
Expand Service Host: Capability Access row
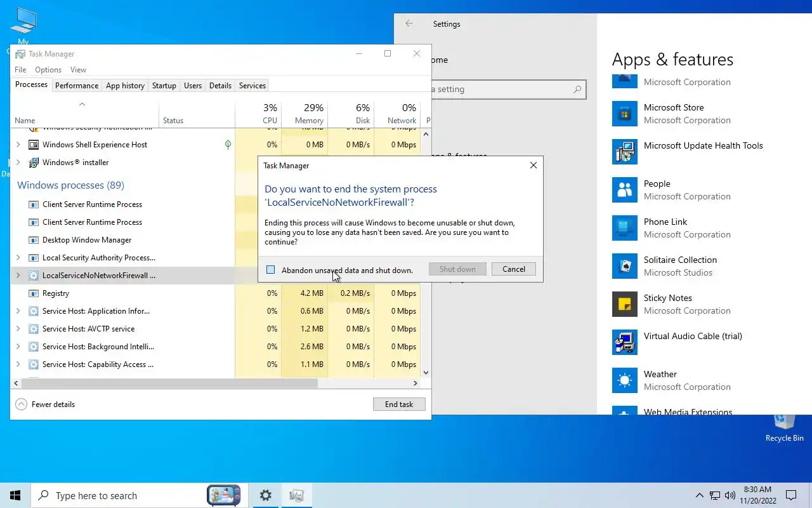click(x=18, y=364)
